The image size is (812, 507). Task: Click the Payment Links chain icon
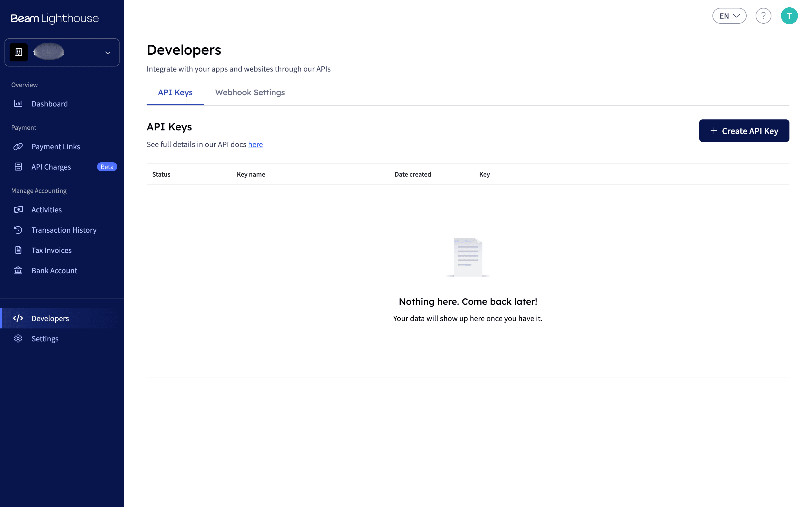pyautogui.click(x=18, y=146)
